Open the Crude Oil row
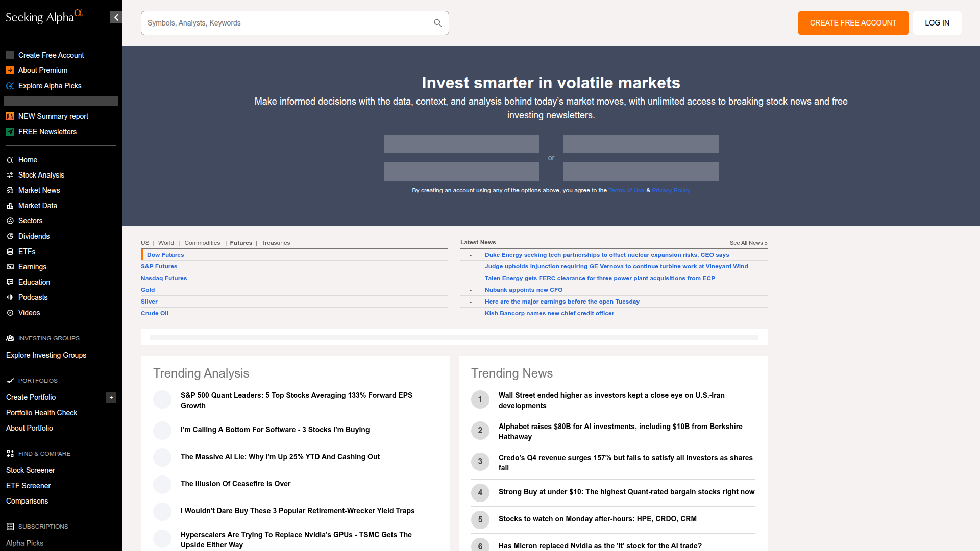 coord(295,313)
